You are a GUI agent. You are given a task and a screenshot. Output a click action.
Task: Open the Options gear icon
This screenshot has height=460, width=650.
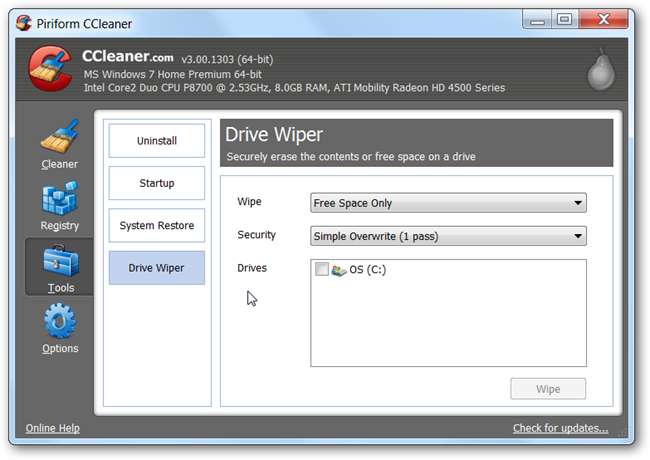[59, 321]
